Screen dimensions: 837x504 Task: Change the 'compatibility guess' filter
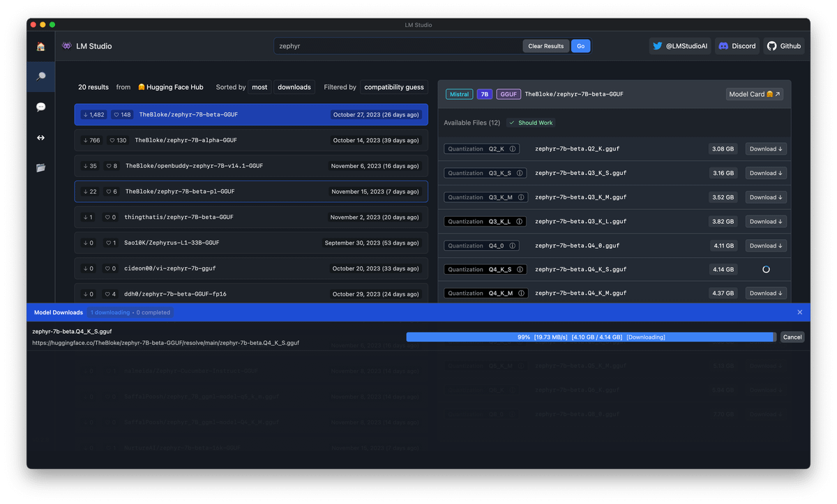(x=393, y=87)
